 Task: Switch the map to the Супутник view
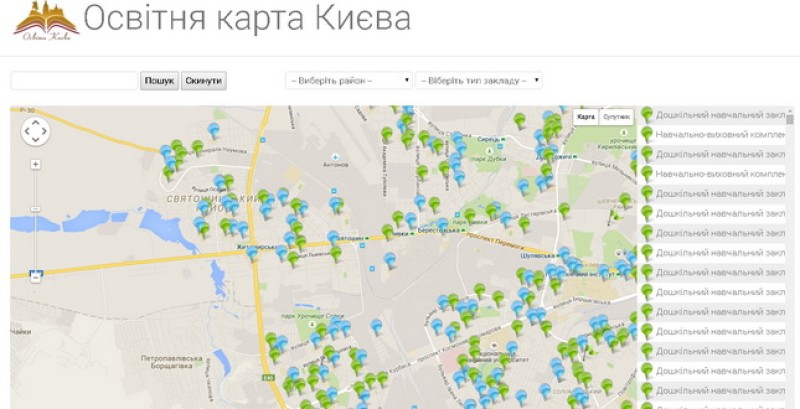[x=616, y=117]
